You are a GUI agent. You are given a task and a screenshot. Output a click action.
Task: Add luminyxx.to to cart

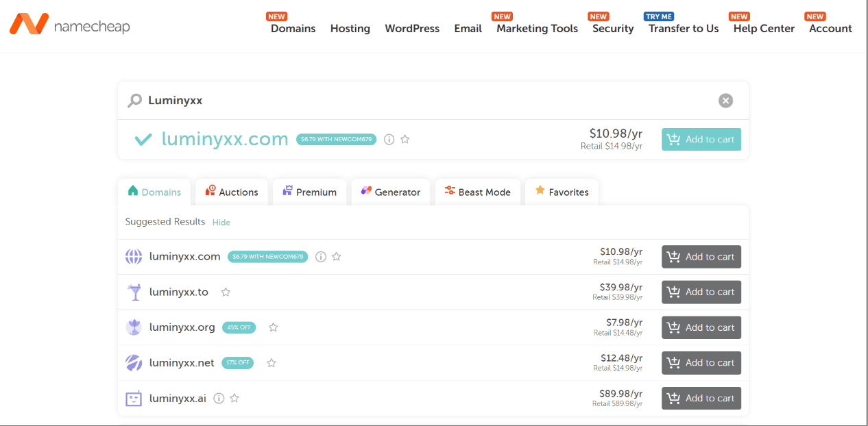(x=701, y=292)
